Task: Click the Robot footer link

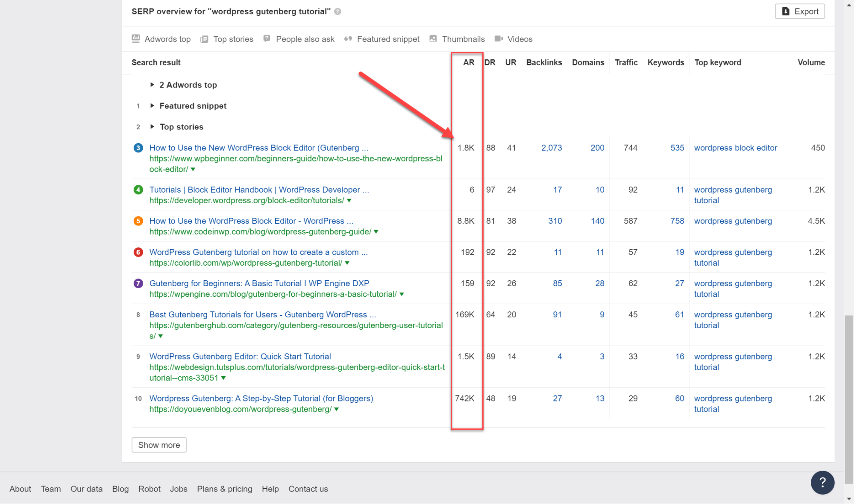Action: click(x=149, y=489)
